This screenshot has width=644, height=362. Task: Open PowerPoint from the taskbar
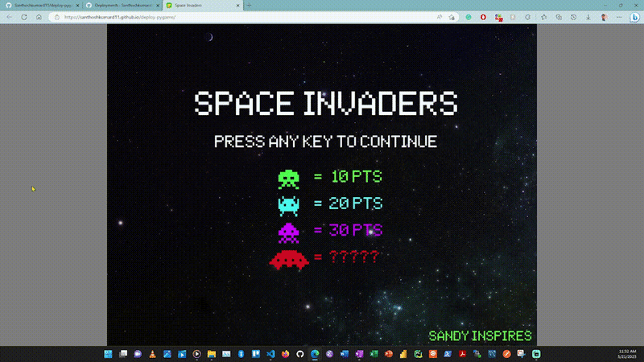[x=389, y=354]
